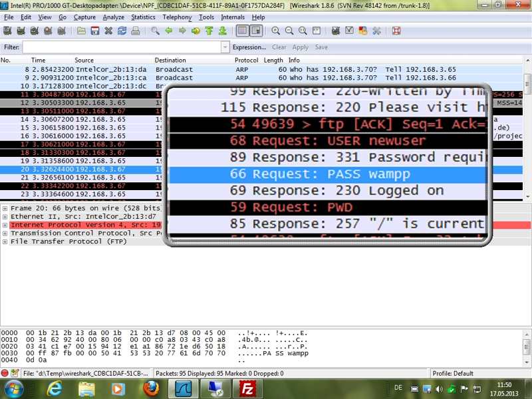Open the Windows Start menu
This screenshot has height=399, width=532.
[13, 388]
